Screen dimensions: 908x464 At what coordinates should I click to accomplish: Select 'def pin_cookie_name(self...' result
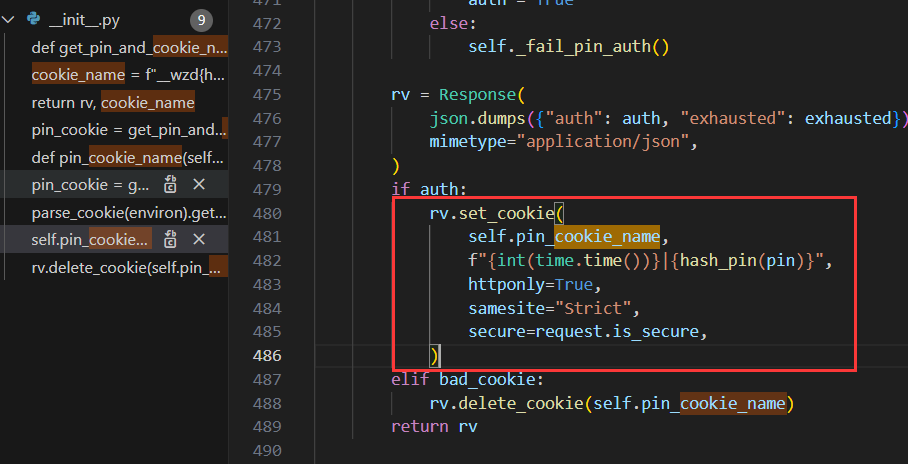[128, 158]
